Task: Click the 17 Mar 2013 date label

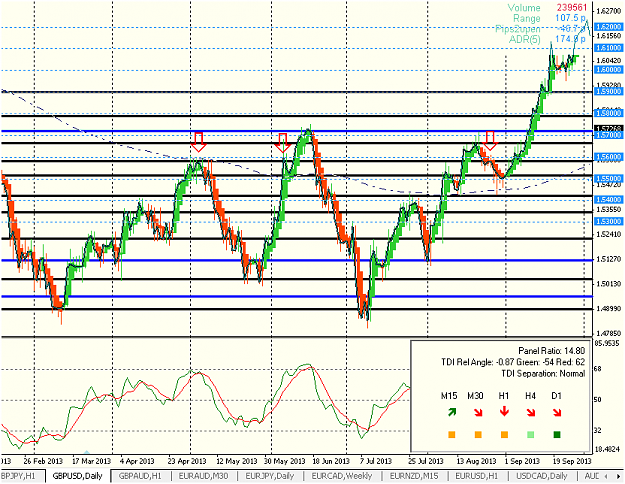Action: tap(91, 461)
